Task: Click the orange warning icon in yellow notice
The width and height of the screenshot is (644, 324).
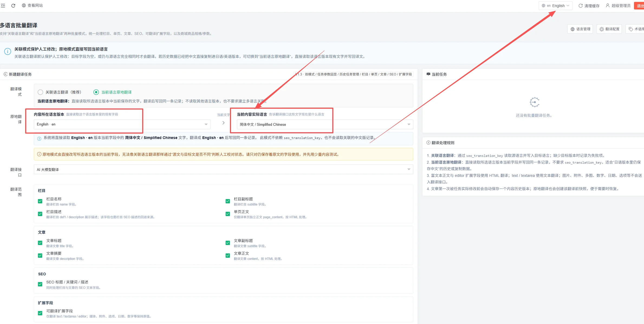Action: [x=39, y=154]
